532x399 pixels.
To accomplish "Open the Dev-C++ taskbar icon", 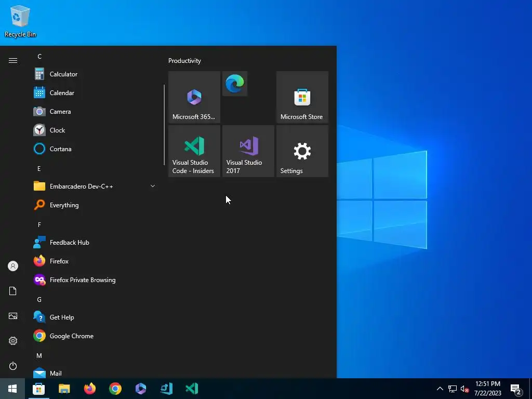I will [166, 389].
